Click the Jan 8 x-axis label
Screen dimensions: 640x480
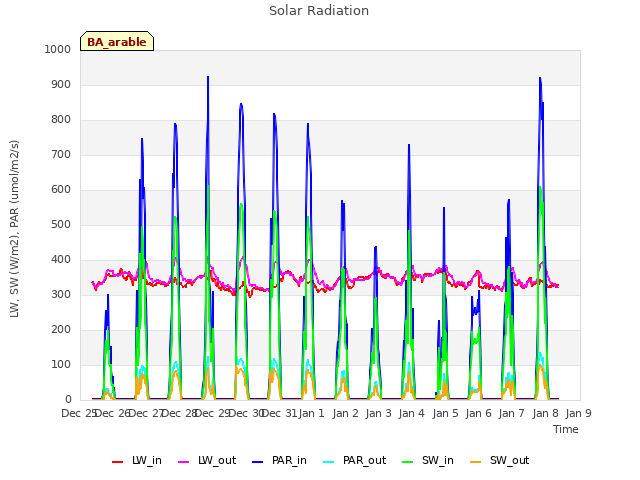tap(545, 413)
